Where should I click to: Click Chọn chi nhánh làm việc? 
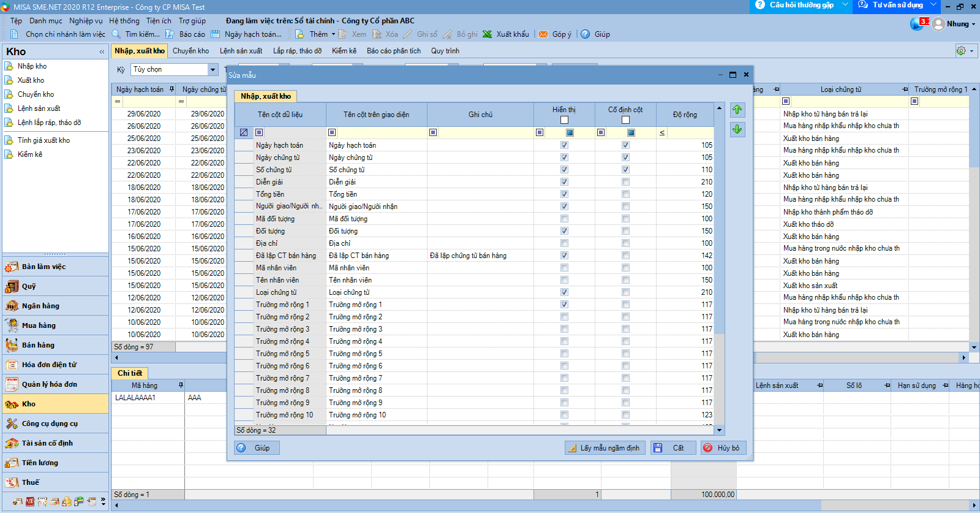59,34
